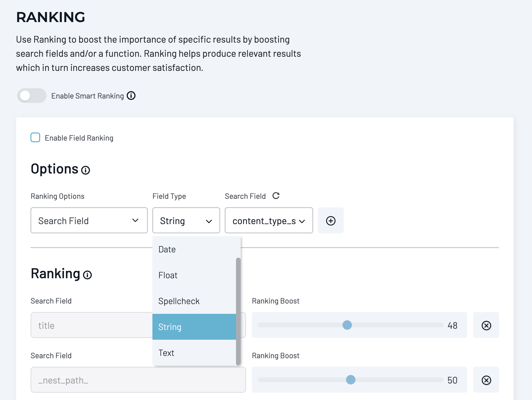Select Float from field type list
Image resolution: width=532 pixels, height=400 pixels.
click(x=194, y=275)
